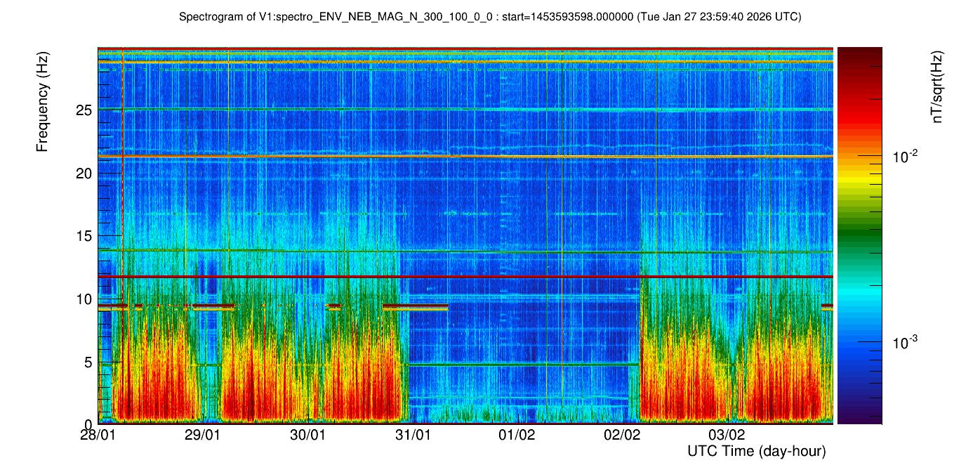Click the UTC Time (day-hour) axis label
The image size is (980, 472).
pos(756,451)
